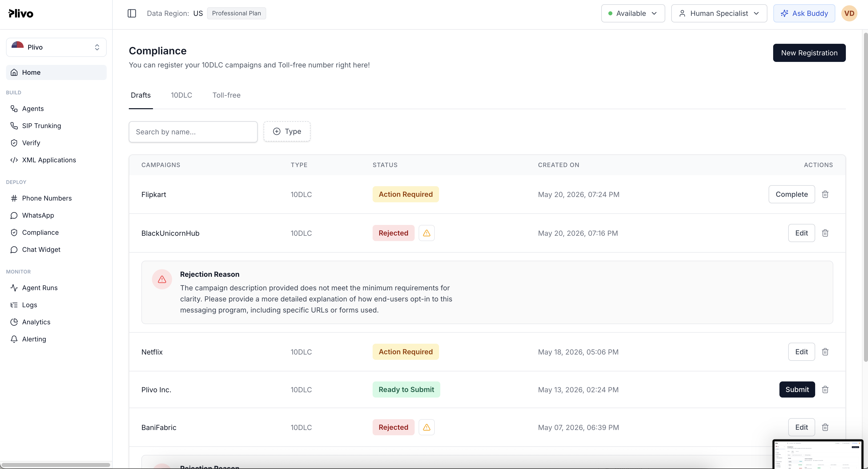Delete the Plivo Inc. campaign
This screenshot has height=469, width=868.
tap(825, 389)
